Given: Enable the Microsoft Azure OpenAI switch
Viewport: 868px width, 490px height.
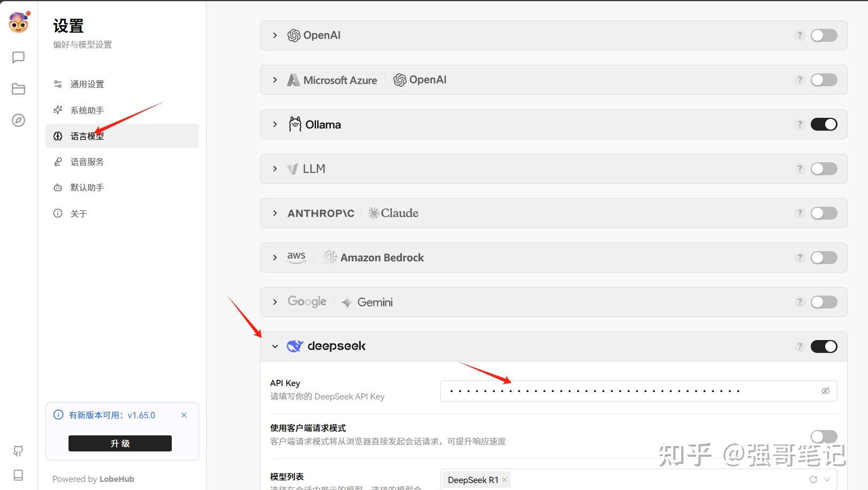Looking at the screenshot, I should [x=824, y=80].
